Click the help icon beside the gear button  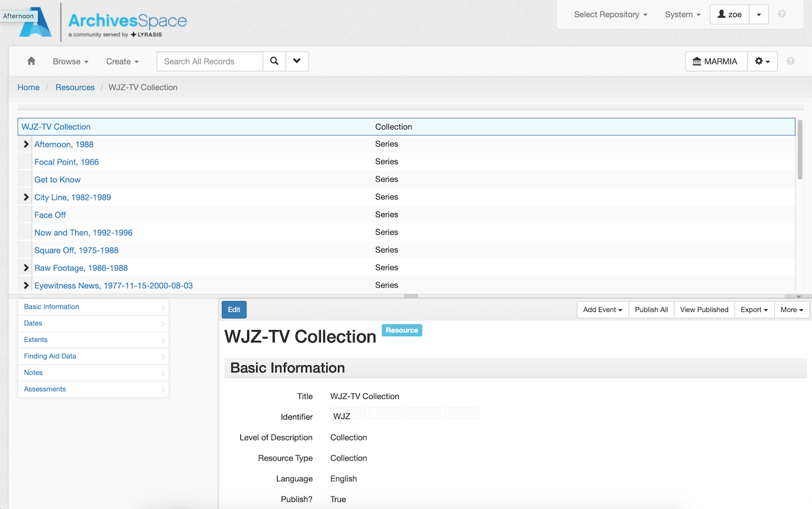(x=790, y=62)
